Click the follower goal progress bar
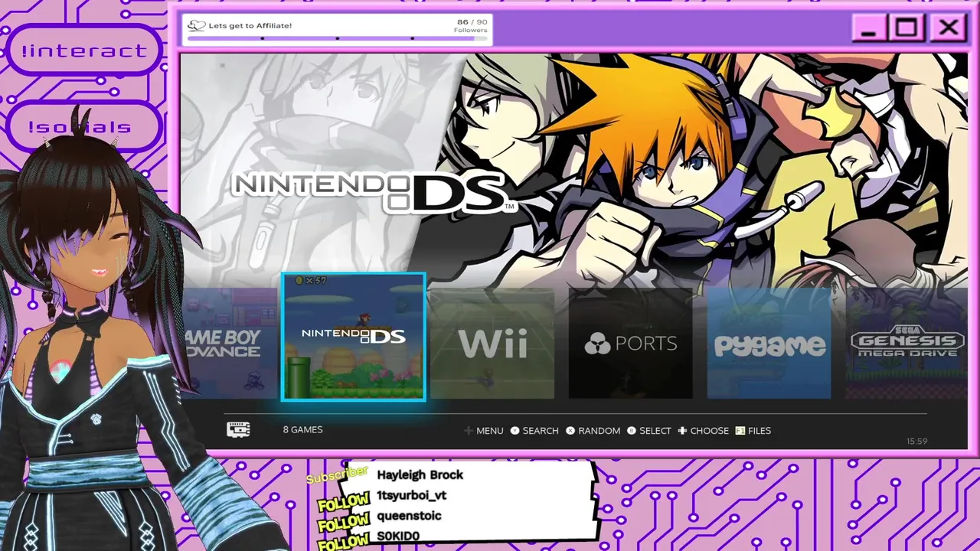The image size is (980, 551). [x=338, y=38]
